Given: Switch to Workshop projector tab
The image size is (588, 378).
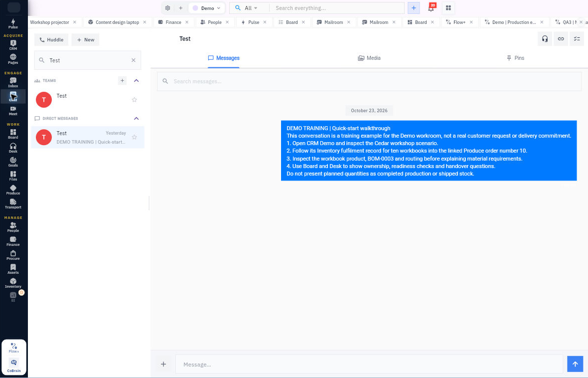Looking at the screenshot, I should 49,22.
